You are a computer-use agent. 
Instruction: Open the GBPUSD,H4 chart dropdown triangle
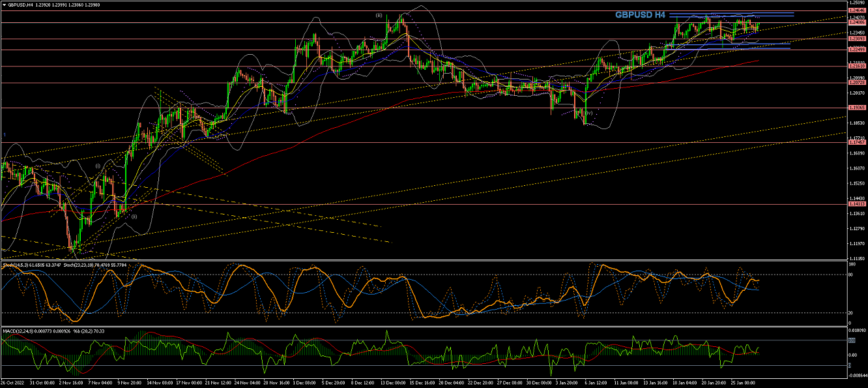(x=4, y=5)
